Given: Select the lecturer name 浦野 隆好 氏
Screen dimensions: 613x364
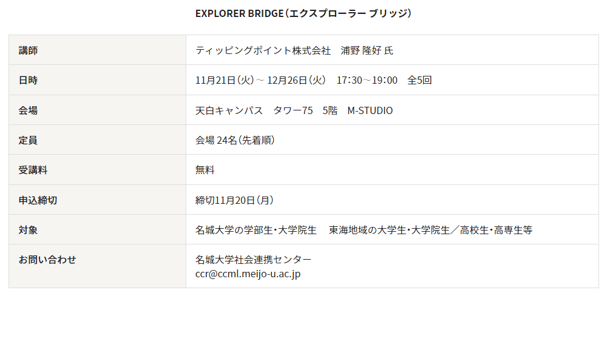Looking at the screenshot, I should click(x=367, y=50).
